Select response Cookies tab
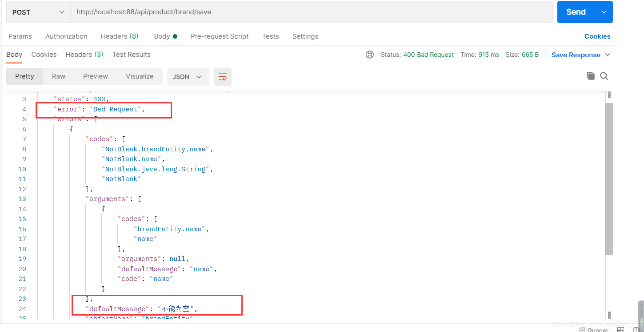Screen dimensions: 644x332 44,55
